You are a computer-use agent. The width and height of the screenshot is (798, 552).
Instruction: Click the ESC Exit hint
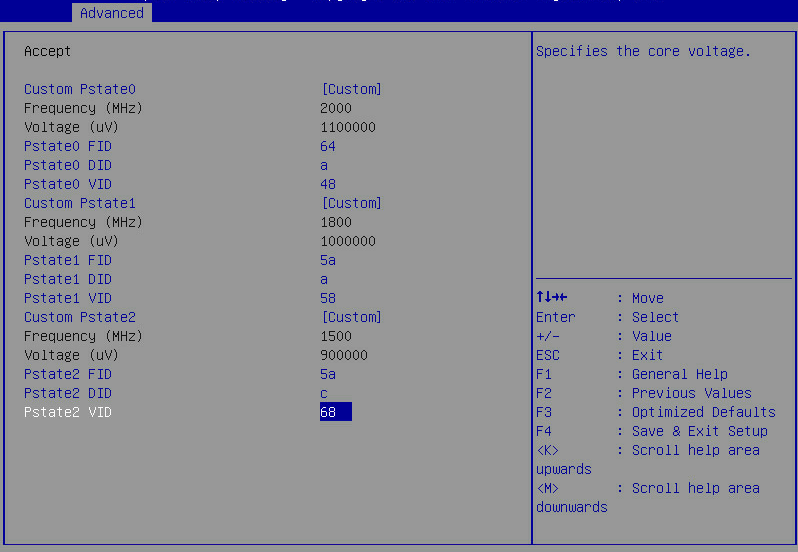pos(600,355)
